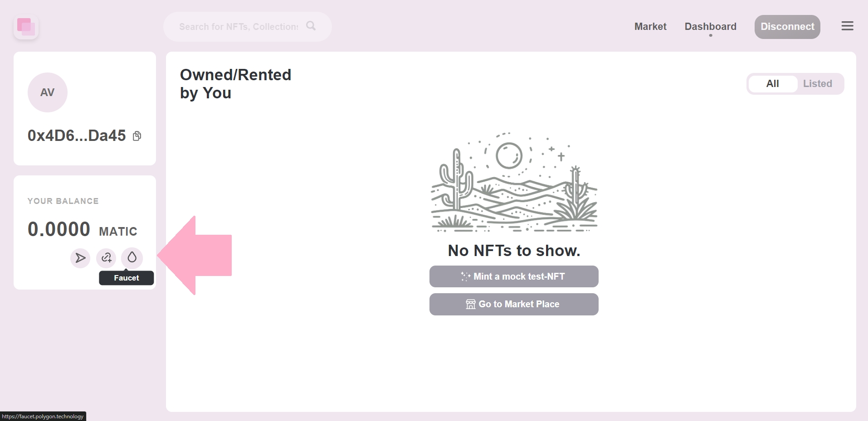Click the Faucet tooltip label
Image resolution: width=868 pixels, height=421 pixels.
pos(127,278)
